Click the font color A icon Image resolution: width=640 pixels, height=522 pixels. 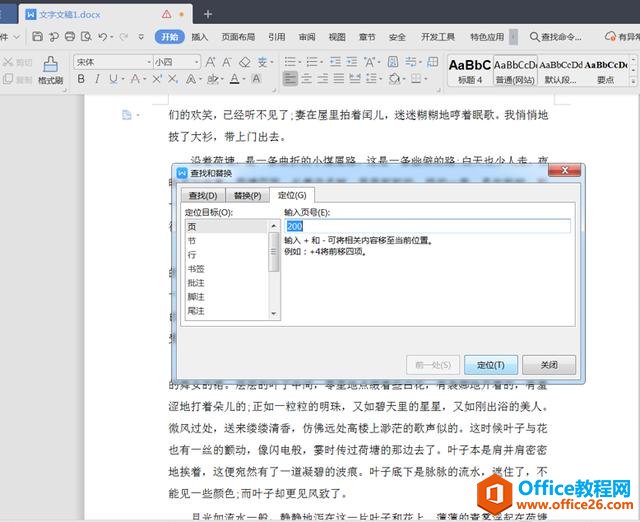click(234, 79)
